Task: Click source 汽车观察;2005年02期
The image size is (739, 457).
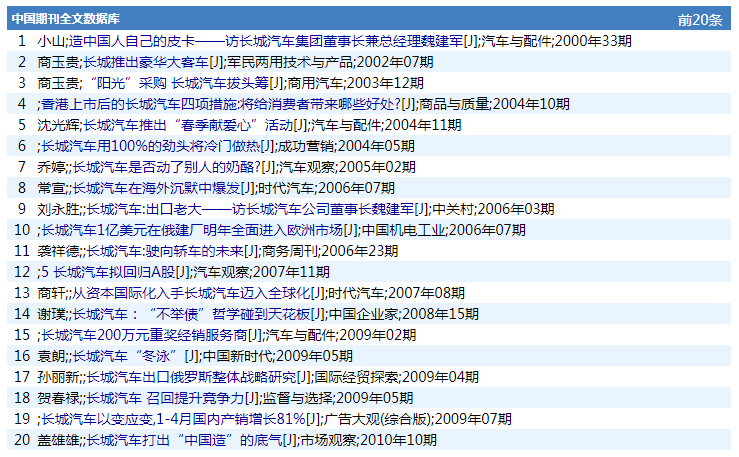Action: pyautogui.click(x=347, y=167)
